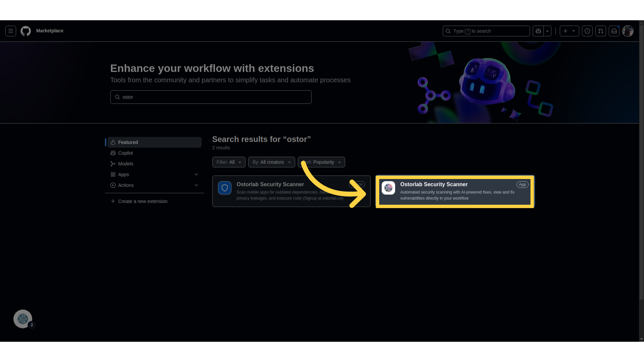Select Models in sidebar
Screen dimensions: 644x362
pos(154,164)
